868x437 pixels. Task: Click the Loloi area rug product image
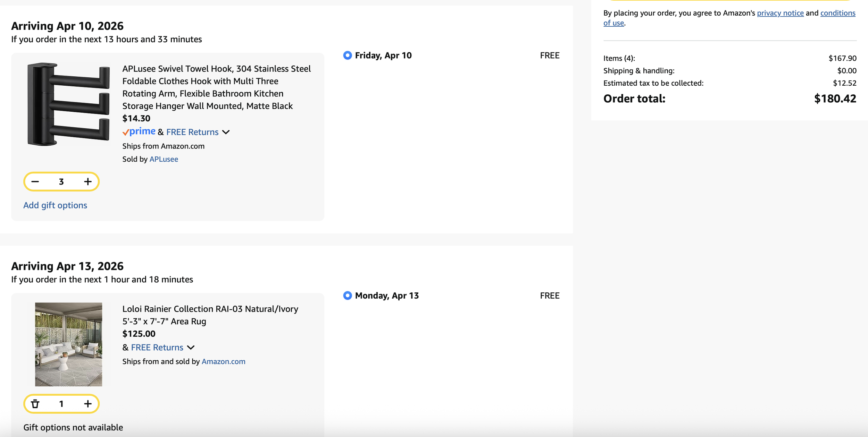tap(68, 344)
